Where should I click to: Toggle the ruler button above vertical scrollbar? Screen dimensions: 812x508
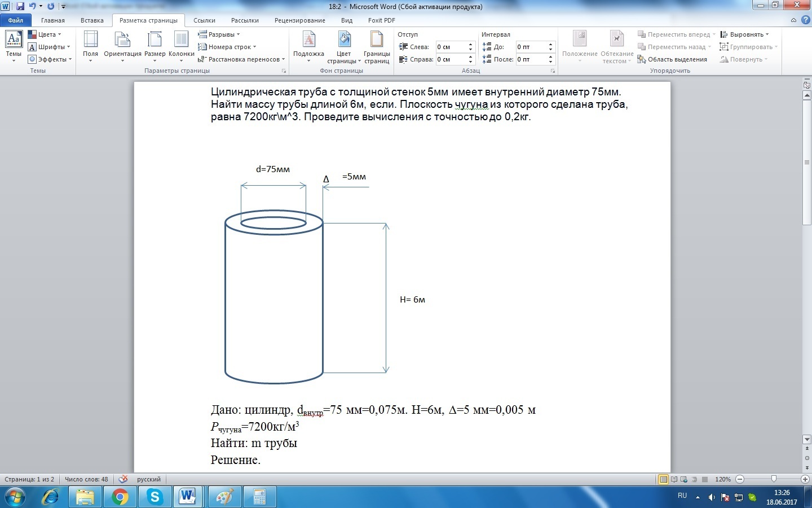806,85
